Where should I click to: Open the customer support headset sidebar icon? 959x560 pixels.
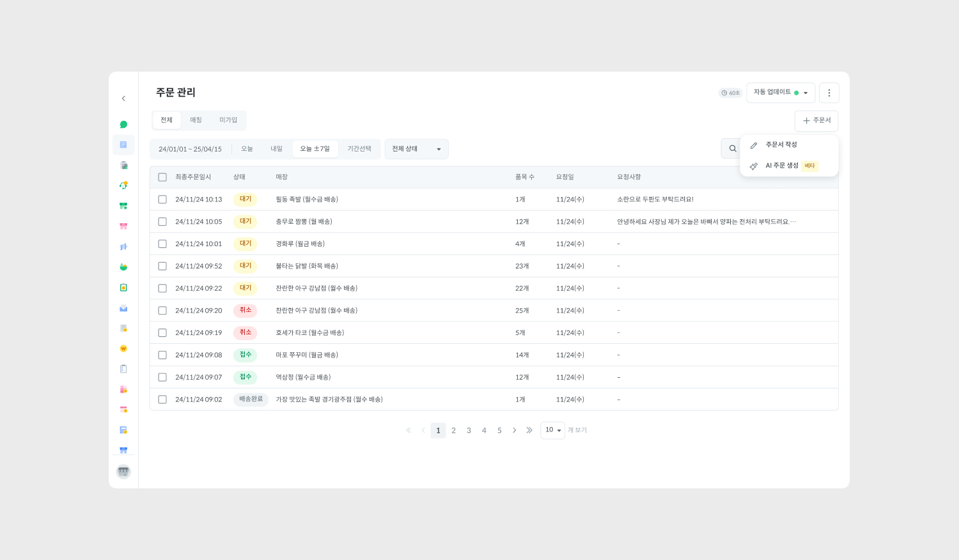pyautogui.click(x=123, y=185)
